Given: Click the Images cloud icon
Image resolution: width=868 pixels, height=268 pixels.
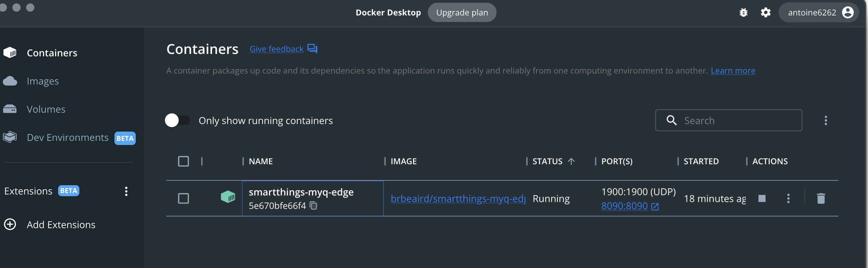Looking at the screenshot, I should pos(10,81).
